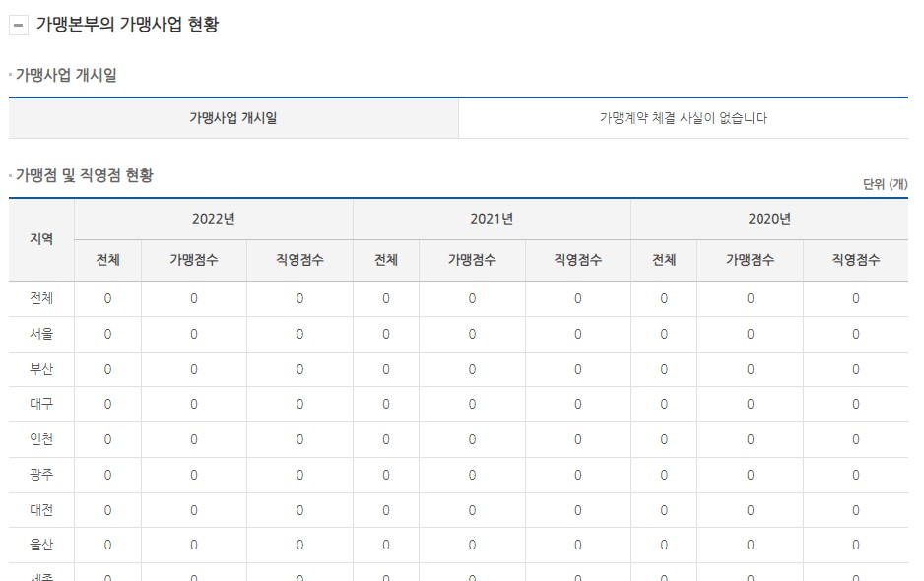Click 서울 row 2022년 전체 value
Screen dimensions: 924x581
tap(107, 334)
